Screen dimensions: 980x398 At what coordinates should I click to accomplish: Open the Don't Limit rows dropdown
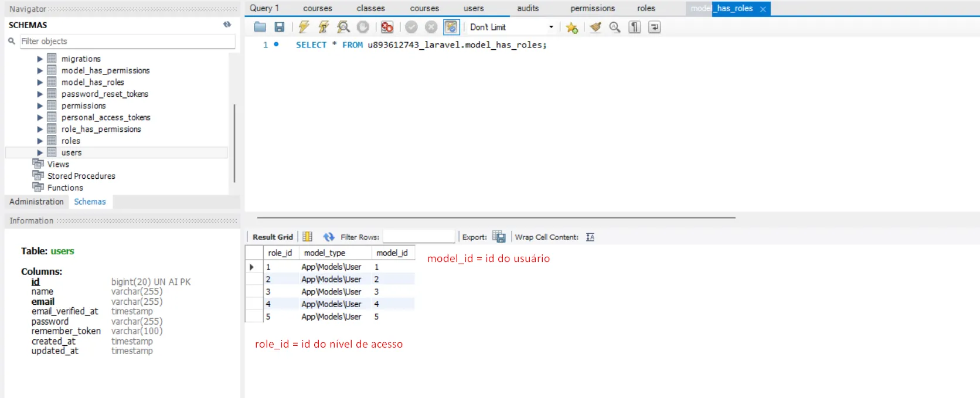(550, 27)
